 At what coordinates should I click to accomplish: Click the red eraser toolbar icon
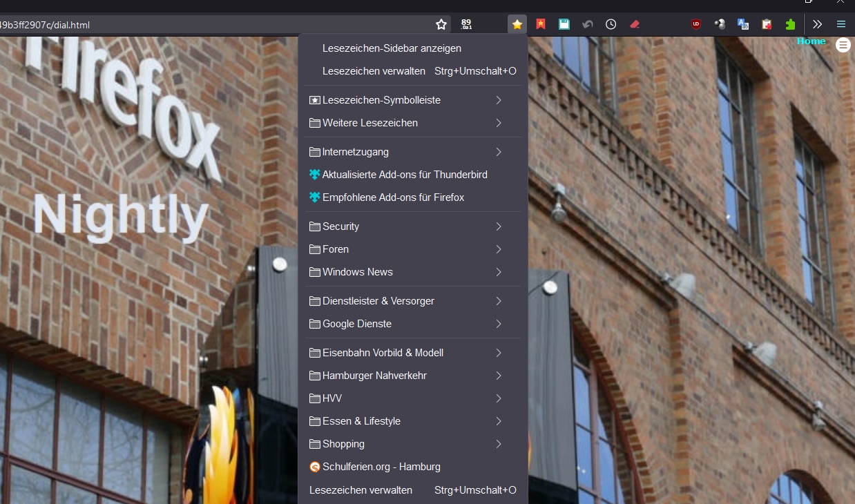pyautogui.click(x=635, y=25)
